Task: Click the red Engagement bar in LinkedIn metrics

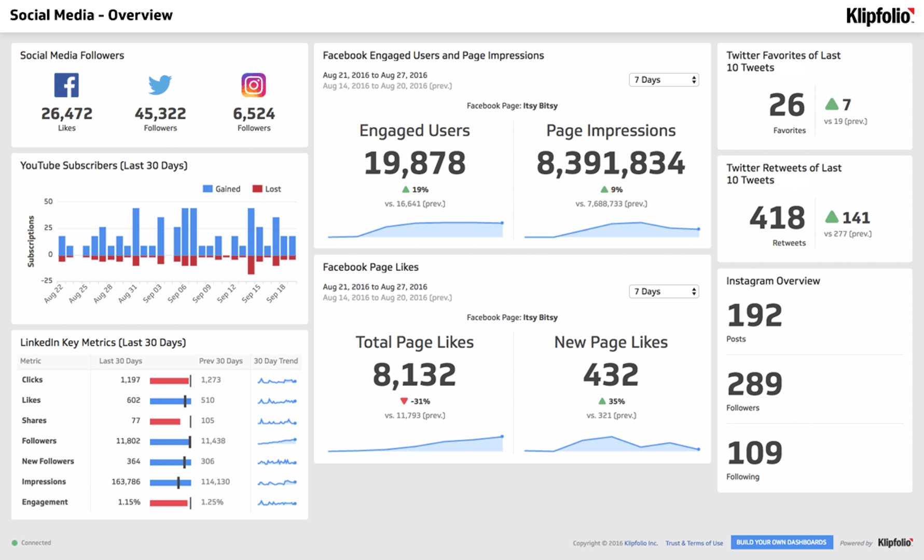Action: (168, 502)
